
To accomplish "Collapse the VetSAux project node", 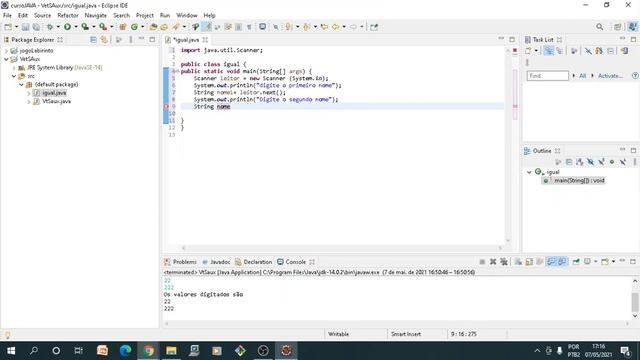I will coord(6,59).
